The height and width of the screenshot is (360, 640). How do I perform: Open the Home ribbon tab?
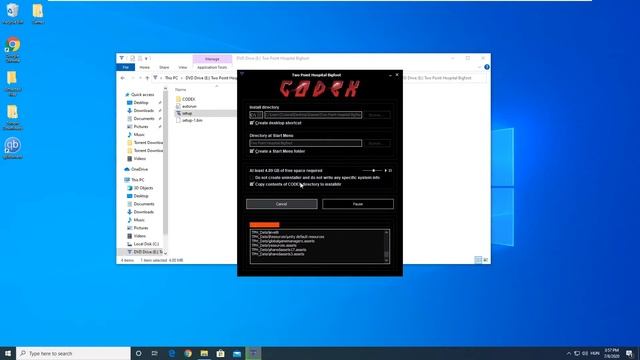click(x=144, y=67)
